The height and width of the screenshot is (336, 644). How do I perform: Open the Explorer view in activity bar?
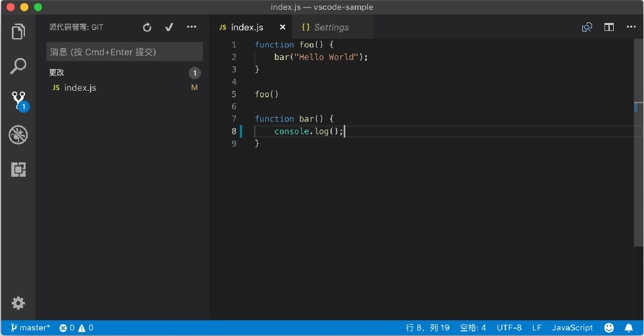coord(18,31)
